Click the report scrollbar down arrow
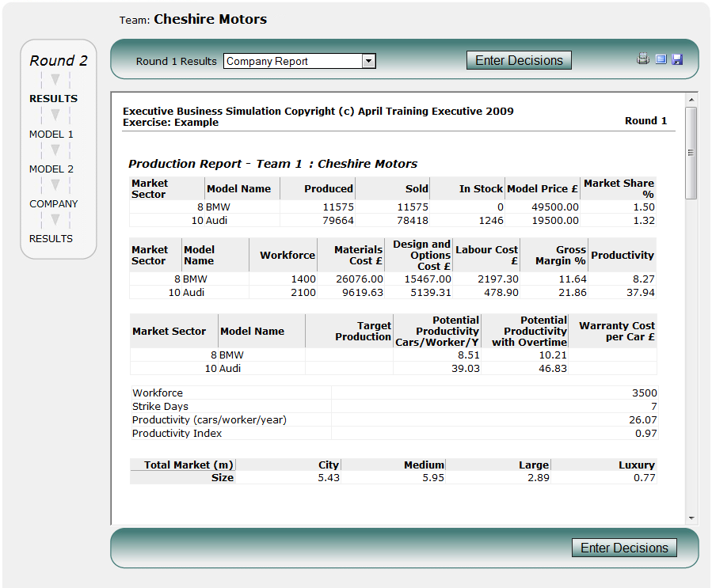 point(691,518)
